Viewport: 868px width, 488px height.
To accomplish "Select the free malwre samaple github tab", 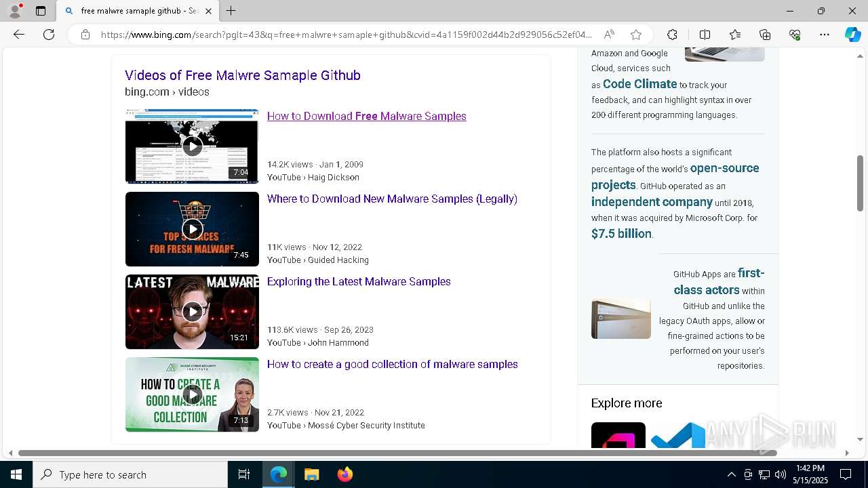I will tap(138, 11).
